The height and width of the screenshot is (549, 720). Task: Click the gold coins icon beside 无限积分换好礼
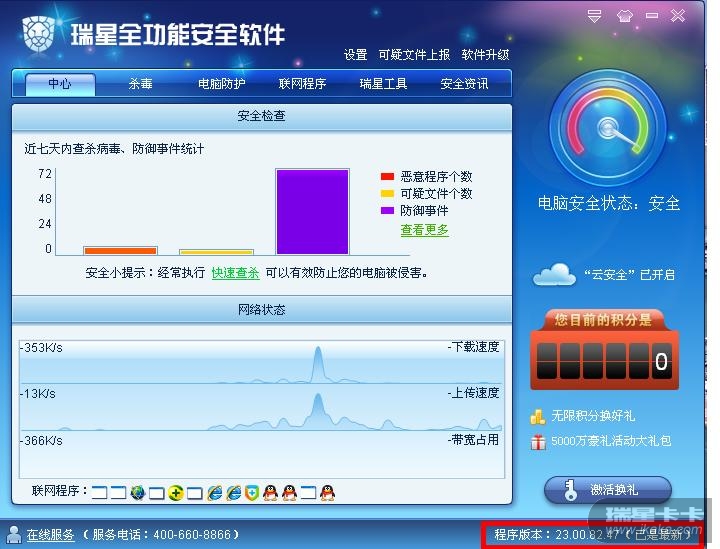[538, 417]
